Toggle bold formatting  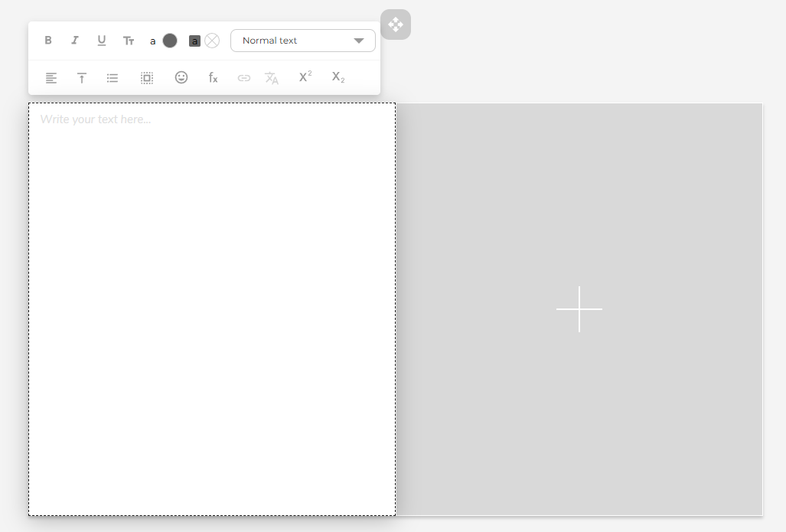coord(48,41)
